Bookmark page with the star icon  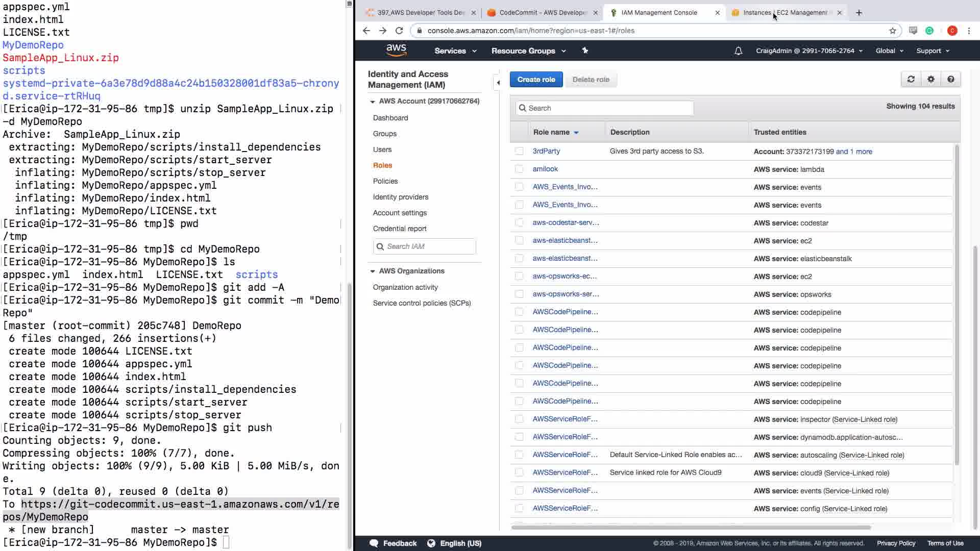coord(892,31)
